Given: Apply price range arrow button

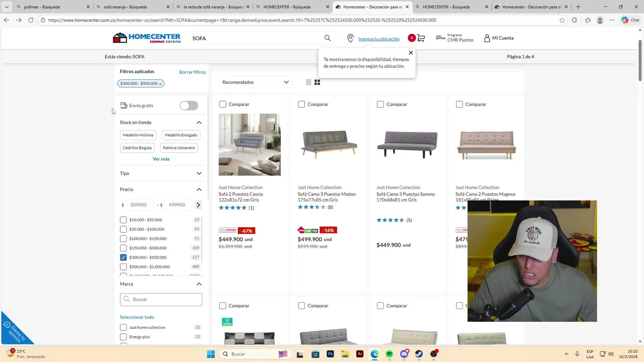Looking at the screenshot, I should pos(198,205).
